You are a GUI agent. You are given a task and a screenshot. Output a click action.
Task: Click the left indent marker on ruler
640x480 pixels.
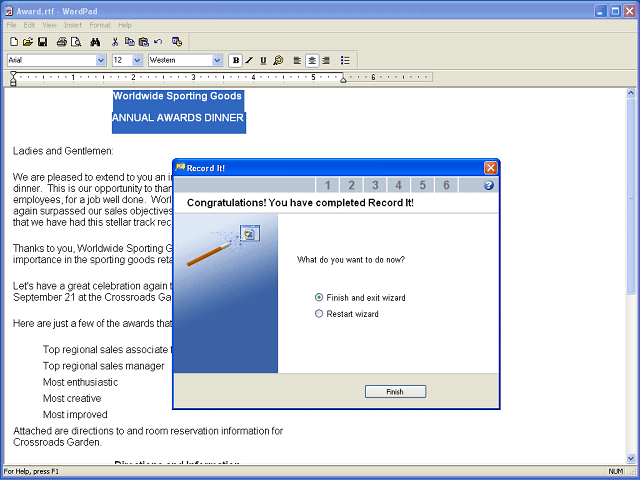(13, 80)
